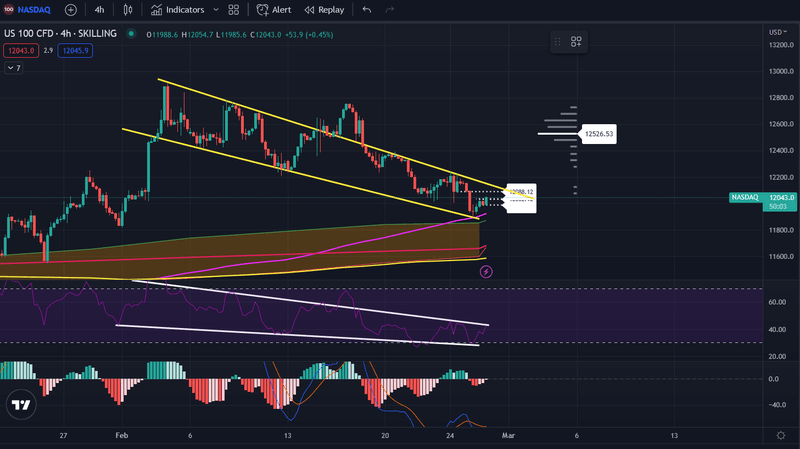Click the OHLC close value C12043.0

pyautogui.click(x=265, y=35)
